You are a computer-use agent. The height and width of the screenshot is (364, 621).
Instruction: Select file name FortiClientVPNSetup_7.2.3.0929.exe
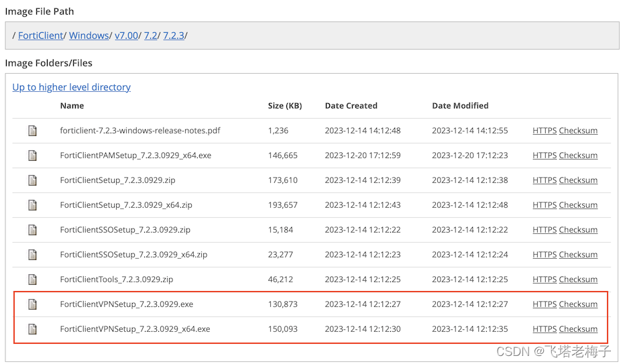coord(127,304)
